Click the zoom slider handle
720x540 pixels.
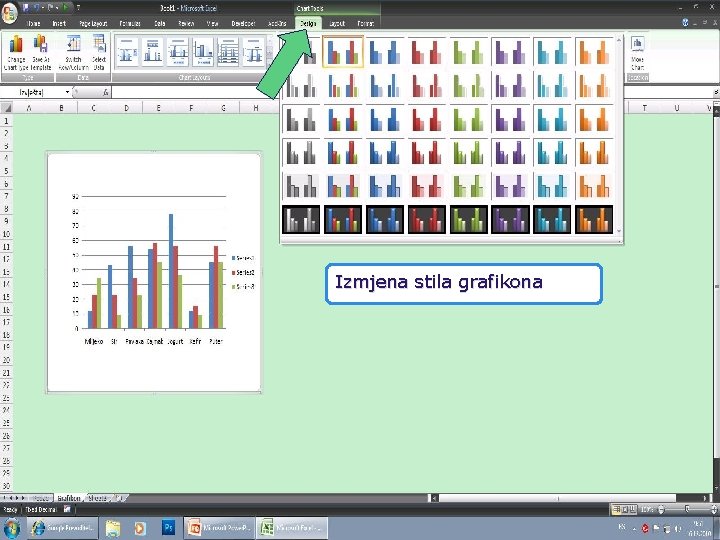(686, 509)
